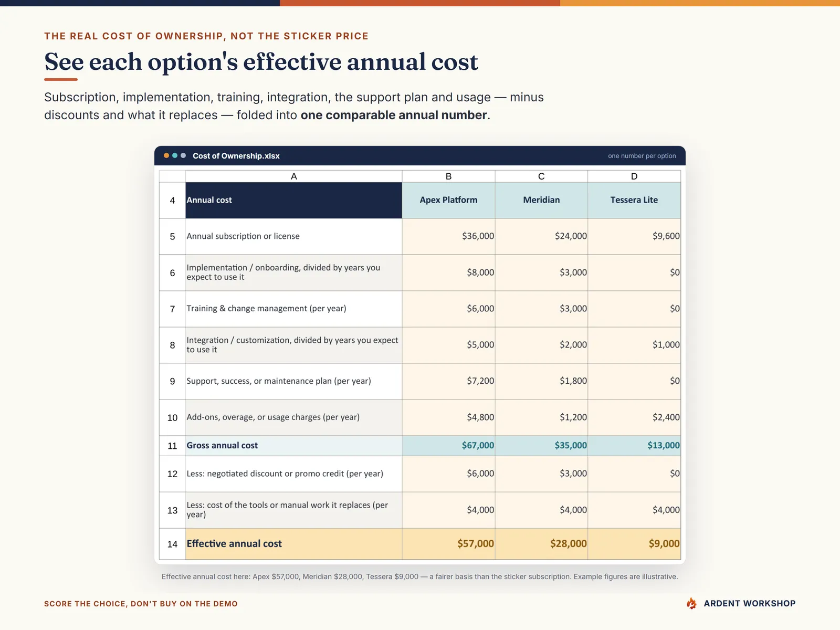The image size is (840, 630).
Task: Select column C header
Action: click(x=541, y=176)
